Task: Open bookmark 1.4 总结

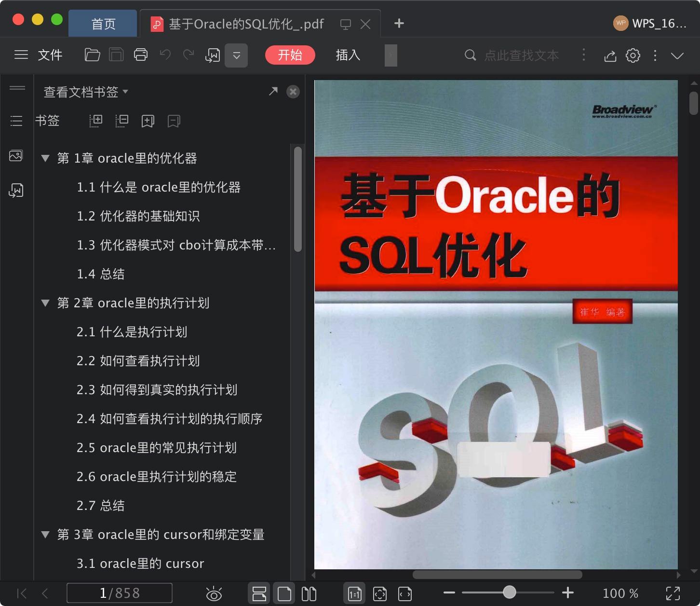Action: pyautogui.click(x=101, y=274)
